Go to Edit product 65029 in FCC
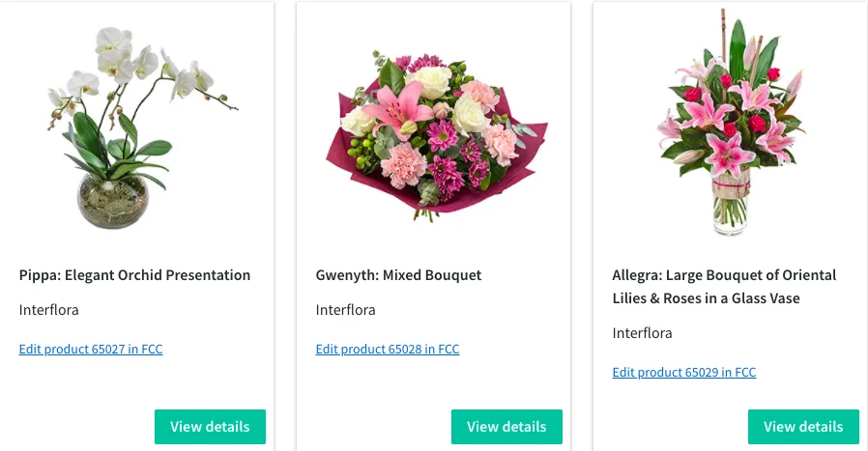The image size is (868, 451). pos(684,373)
